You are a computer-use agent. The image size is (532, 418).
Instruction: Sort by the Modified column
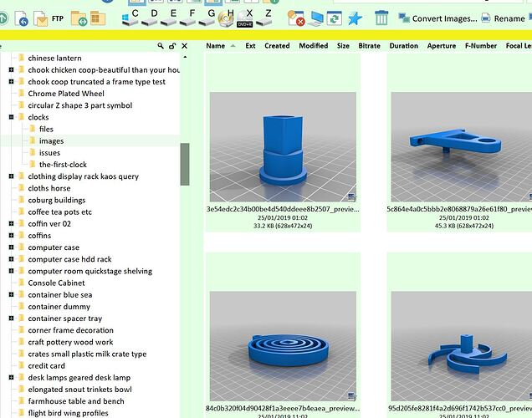tap(313, 46)
